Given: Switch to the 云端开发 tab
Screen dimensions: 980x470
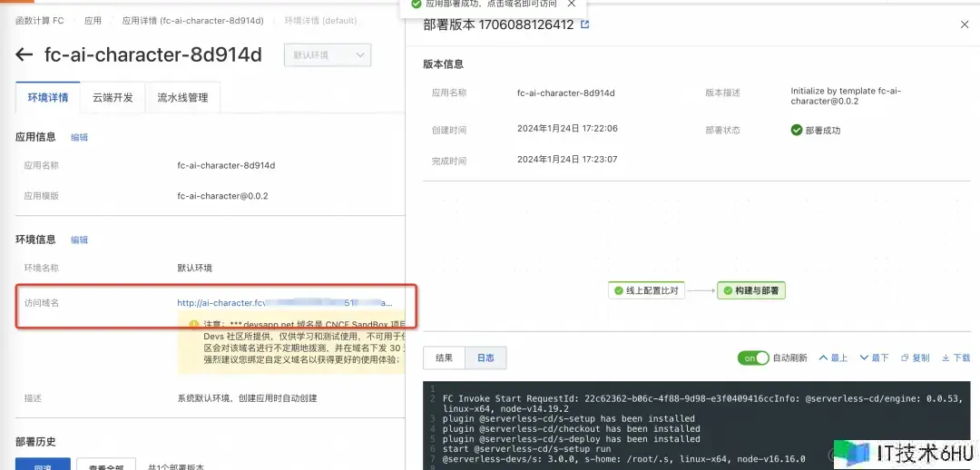Looking at the screenshot, I should [x=113, y=98].
